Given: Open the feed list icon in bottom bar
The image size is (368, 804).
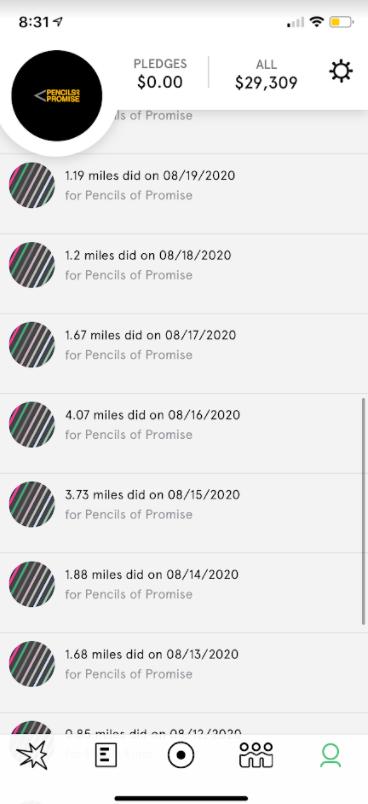Looking at the screenshot, I should click(x=106, y=755).
